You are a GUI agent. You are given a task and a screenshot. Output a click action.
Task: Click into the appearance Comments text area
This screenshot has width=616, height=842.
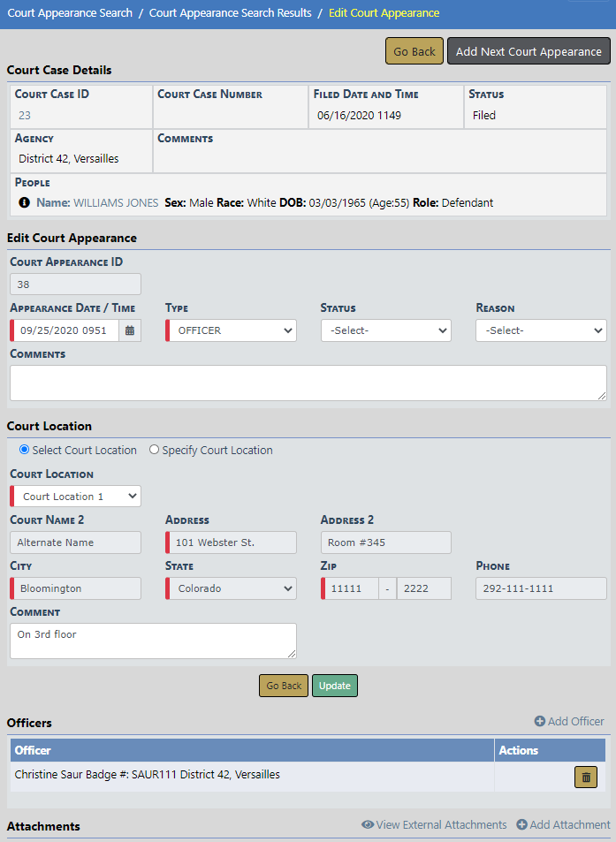click(x=308, y=383)
